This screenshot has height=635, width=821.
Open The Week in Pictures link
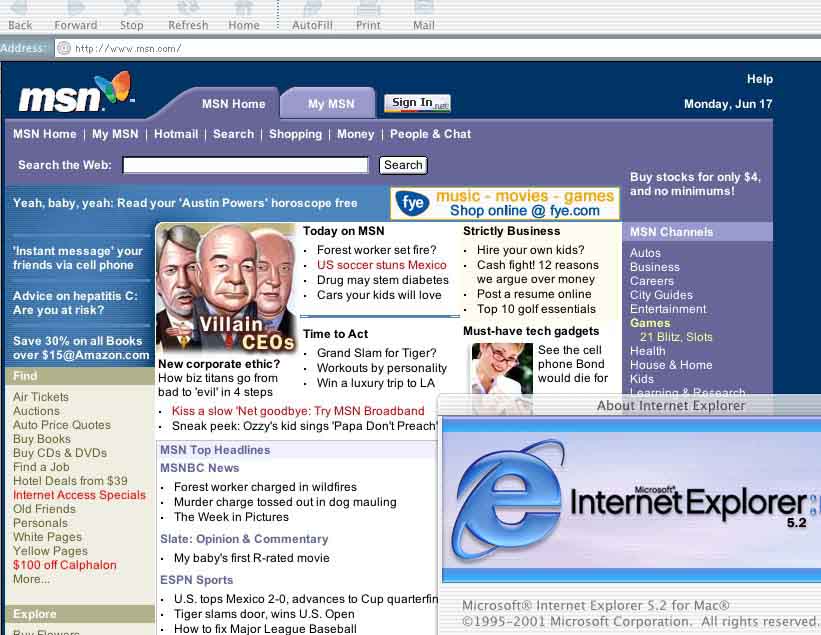pyautogui.click(x=231, y=517)
